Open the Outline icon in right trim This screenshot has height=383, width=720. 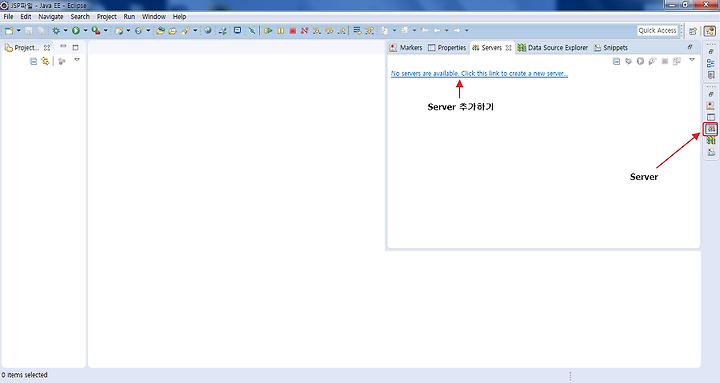711,63
